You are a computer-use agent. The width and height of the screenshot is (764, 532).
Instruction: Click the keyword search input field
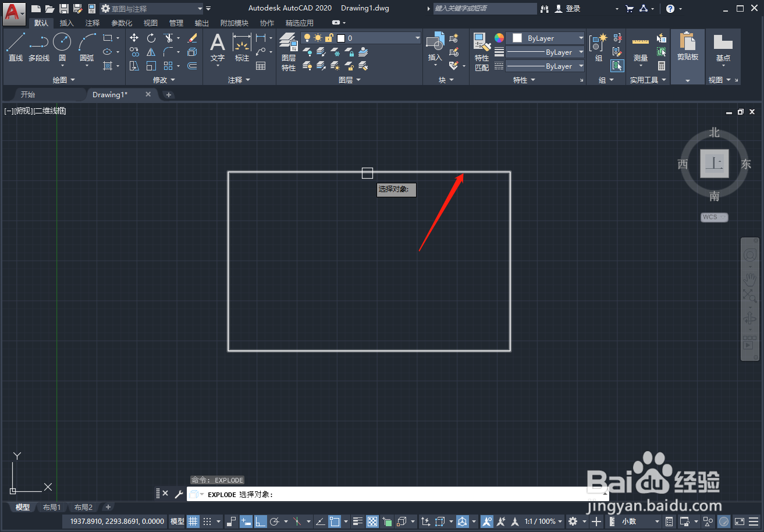point(485,9)
